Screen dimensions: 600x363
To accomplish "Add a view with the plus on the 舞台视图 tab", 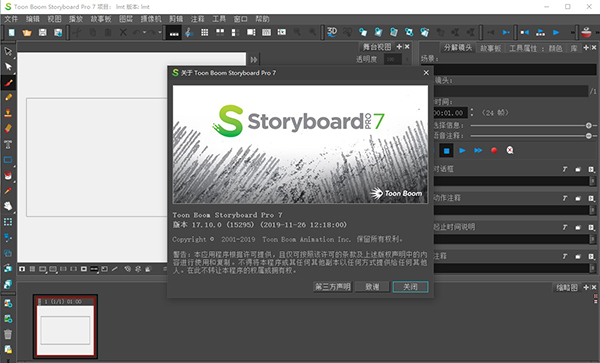I will coord(399,47).
